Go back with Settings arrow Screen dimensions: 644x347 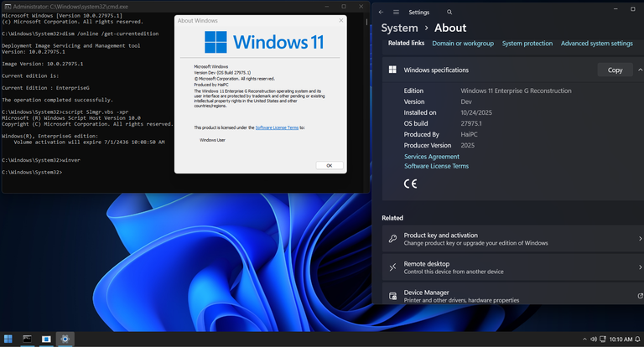tap(382, 13)
